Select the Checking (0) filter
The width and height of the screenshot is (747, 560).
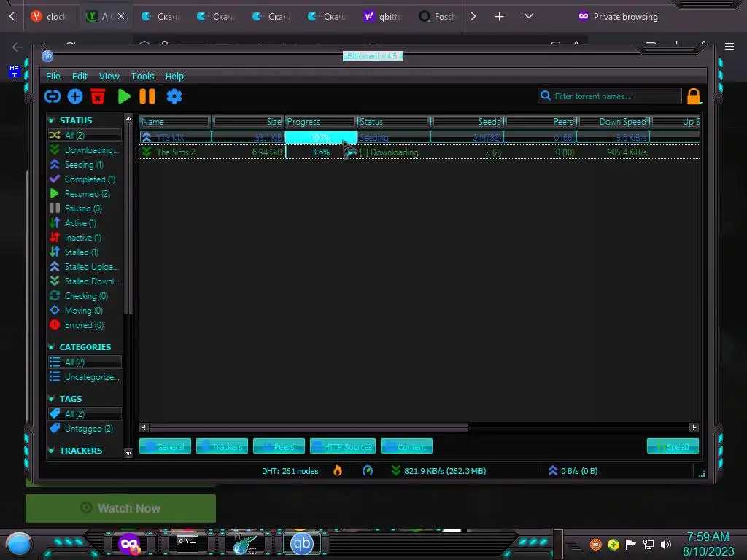[x=85, y=296]
